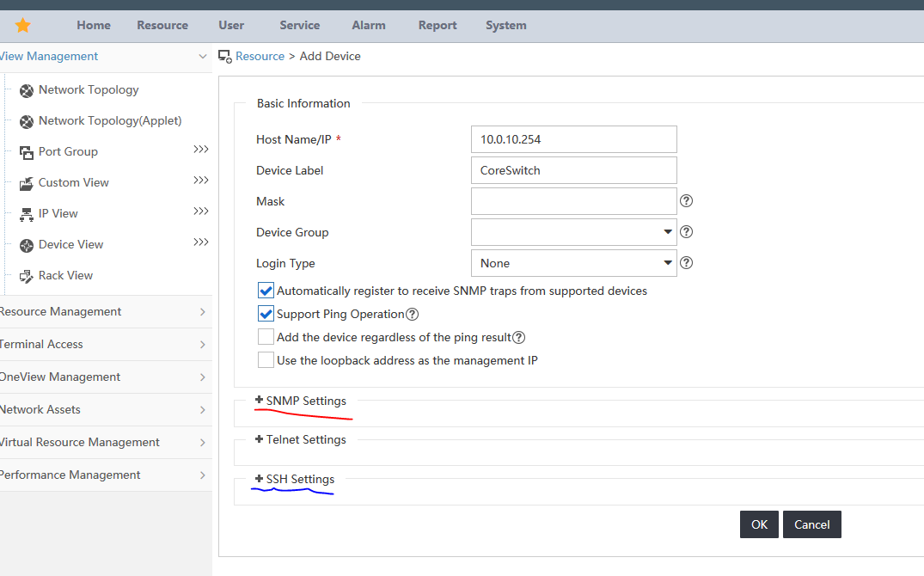The width and height of the screenshot is (924, 576).
Task: Open the Device Group dropdown
Action: click(x=574, y=232)
